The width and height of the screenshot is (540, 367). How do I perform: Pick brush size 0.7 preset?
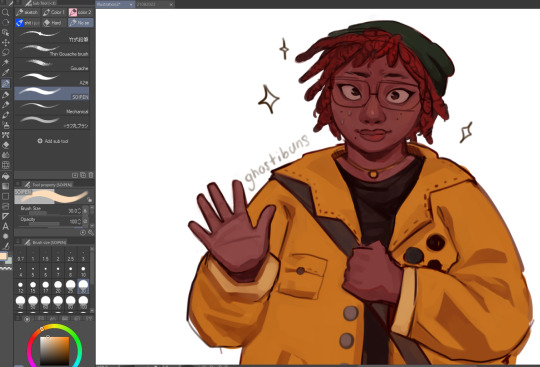tap(21, 255)
